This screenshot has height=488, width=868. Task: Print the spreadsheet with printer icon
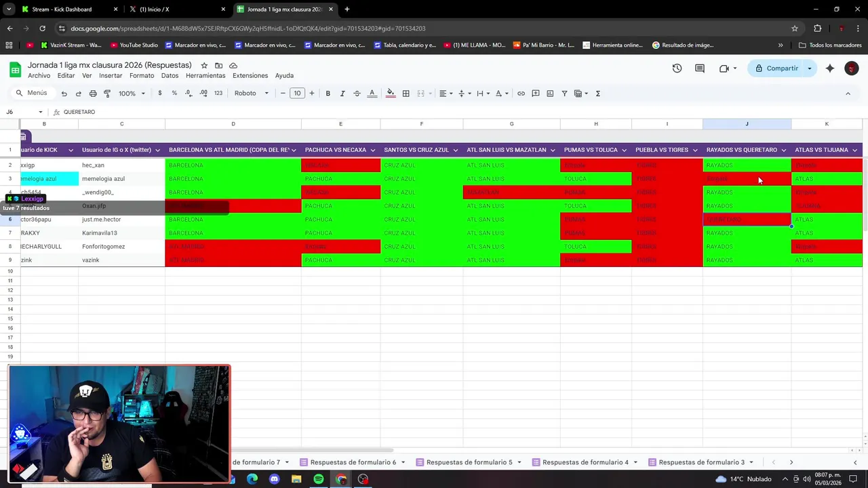click(x=93, y=94)
